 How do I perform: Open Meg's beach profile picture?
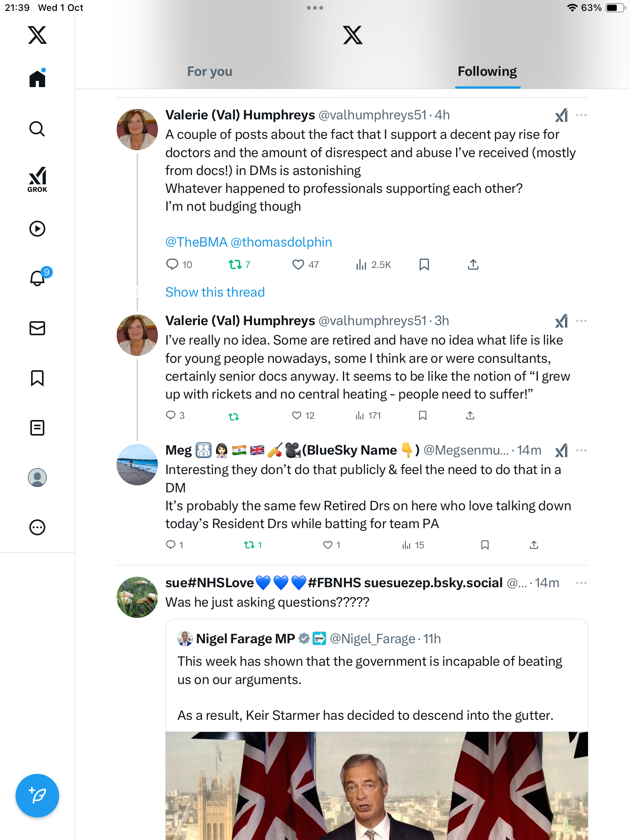coord(137,465)
